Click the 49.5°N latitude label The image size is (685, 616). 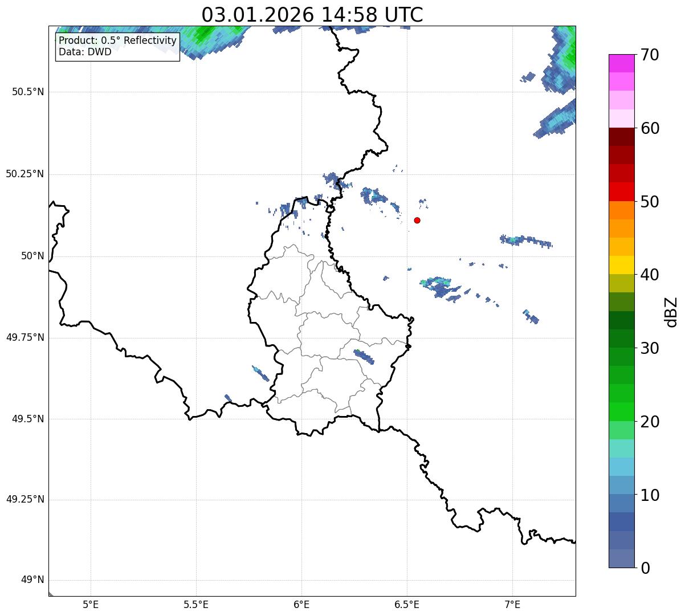(28, 419)
